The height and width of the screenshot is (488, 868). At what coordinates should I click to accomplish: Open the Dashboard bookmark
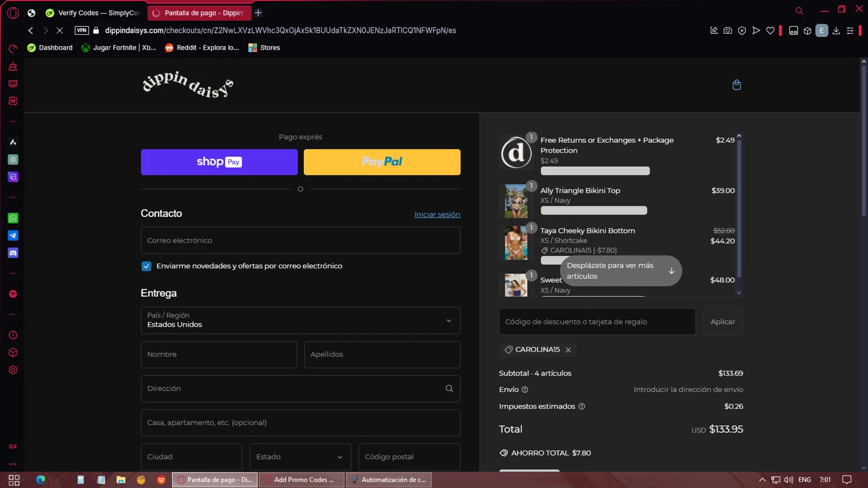click(50, 47)
